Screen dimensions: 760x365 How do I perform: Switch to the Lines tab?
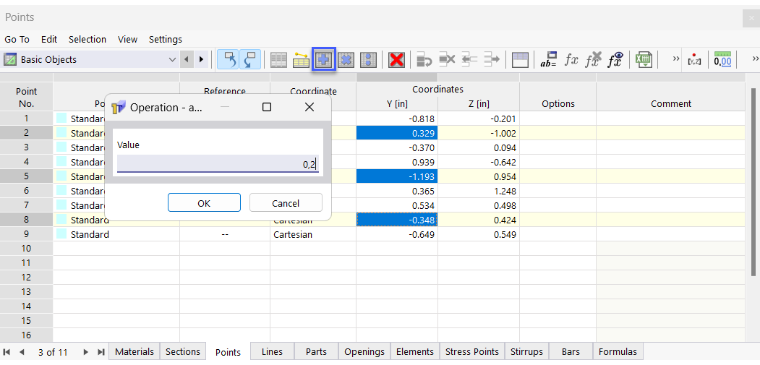(x=271, y=352)
